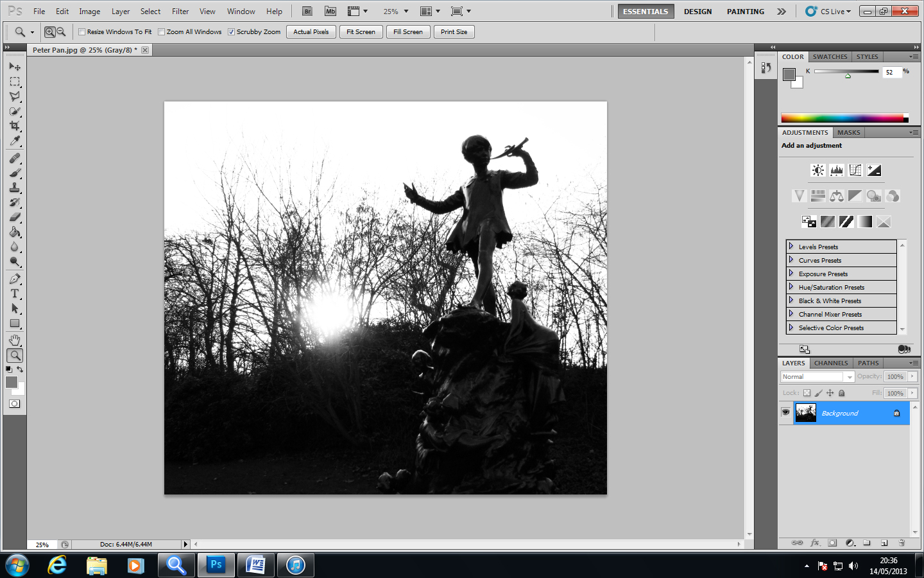Select the Clone Stamp tool
Screen dimensions: 924x578
pyautogui.click(x=15, y=188)
